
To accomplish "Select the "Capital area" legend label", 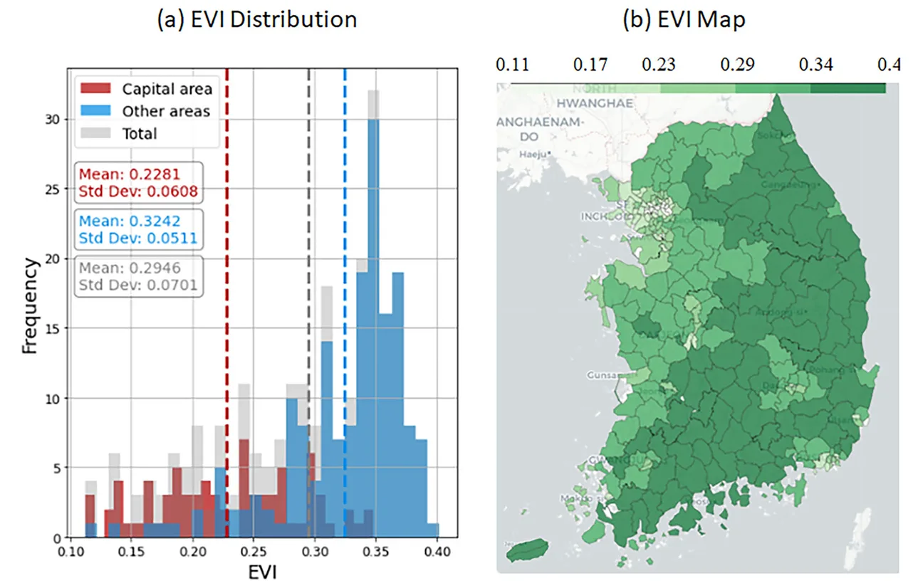I will 167,89.
